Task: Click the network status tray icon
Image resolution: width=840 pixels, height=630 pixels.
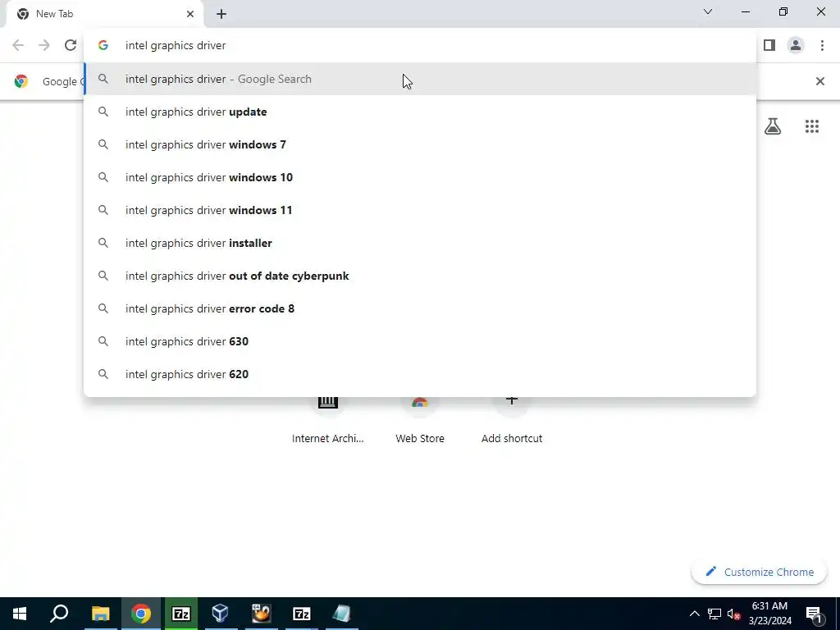Action: (x=714, y=614)
